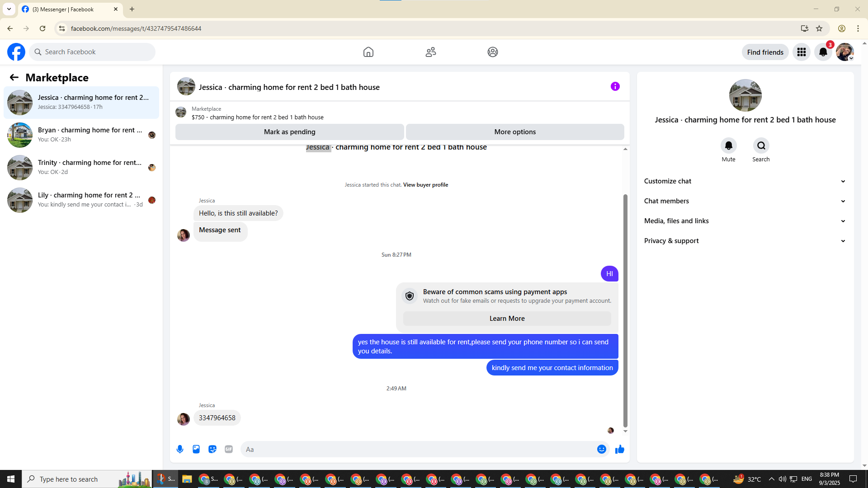Attach a photo file

196,449
